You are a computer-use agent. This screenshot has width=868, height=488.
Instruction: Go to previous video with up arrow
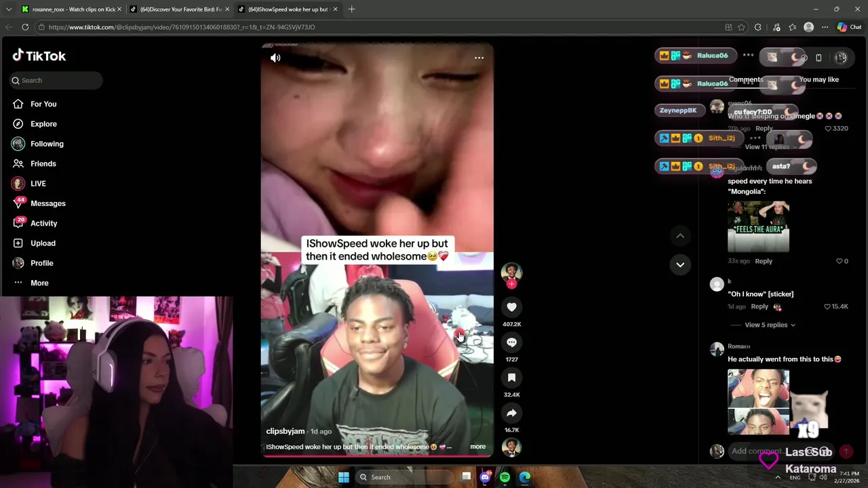[680, 235]
